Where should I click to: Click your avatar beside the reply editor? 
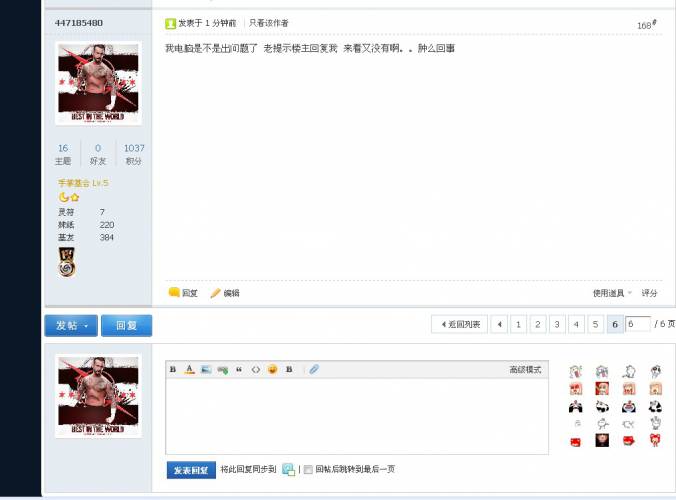(x=98, y=396)
